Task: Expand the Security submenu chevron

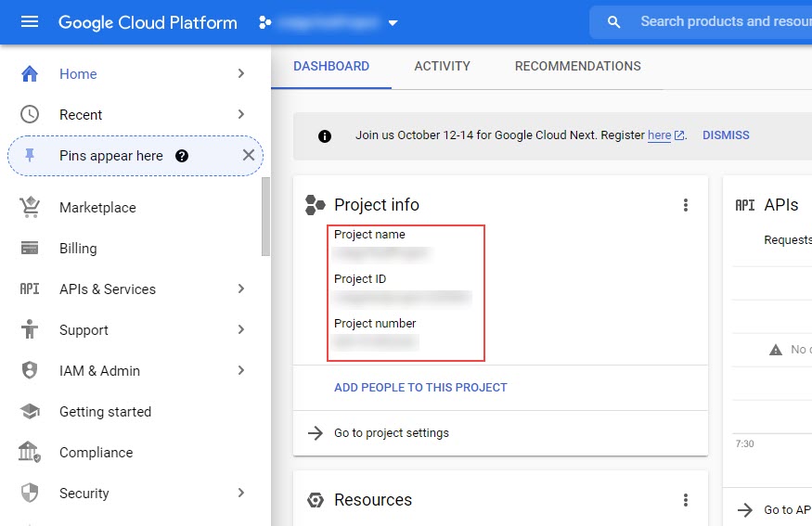Action: [240, 493]
